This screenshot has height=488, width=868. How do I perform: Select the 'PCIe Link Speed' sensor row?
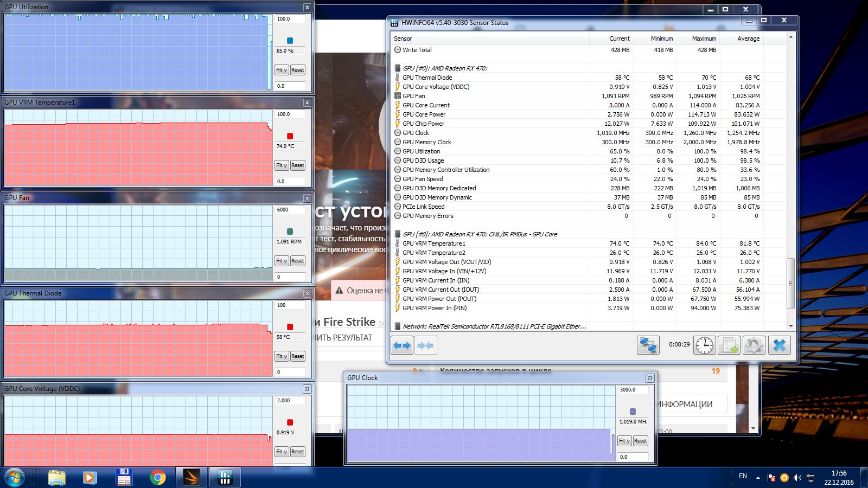589,207
